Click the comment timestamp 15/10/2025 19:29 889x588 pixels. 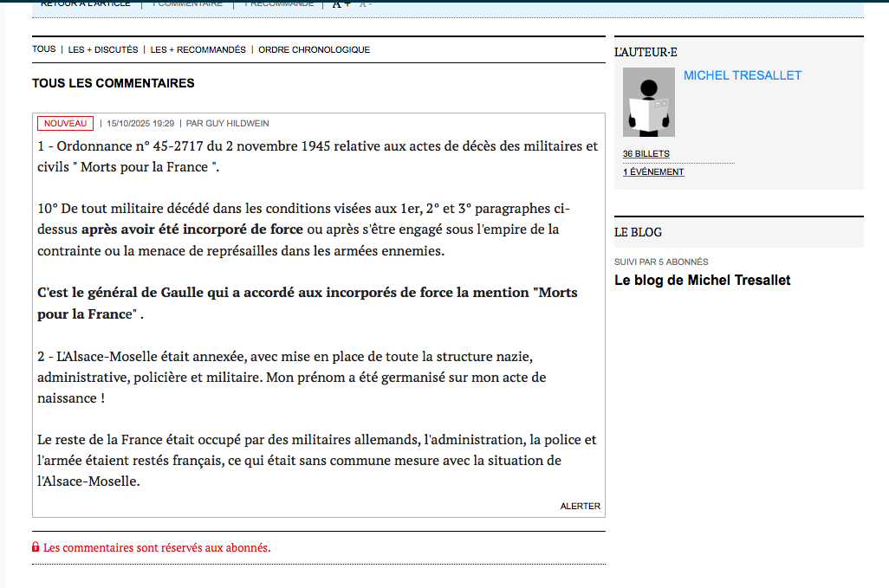tap(140, 124)
